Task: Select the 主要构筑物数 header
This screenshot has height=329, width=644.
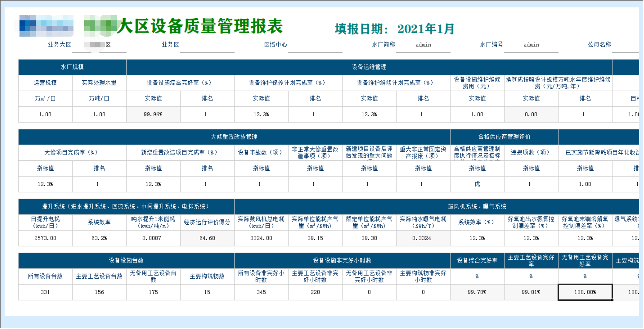Action: coord(207,276)
